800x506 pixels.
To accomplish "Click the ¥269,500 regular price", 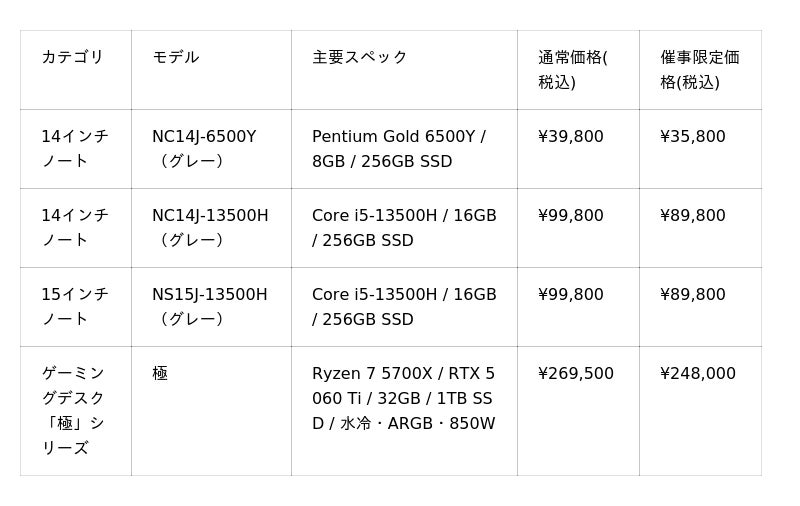I will click(x=576, y=373).
